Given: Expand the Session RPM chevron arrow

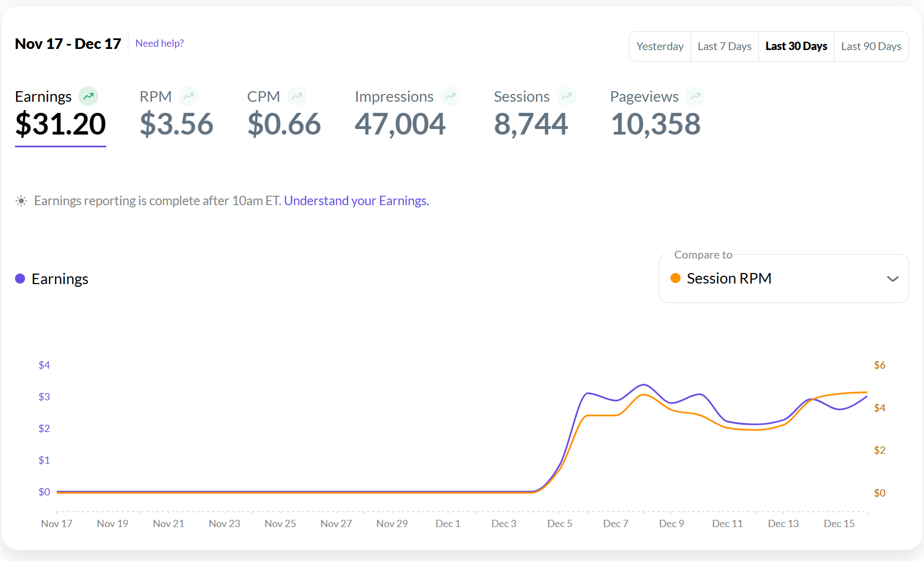Looking at the screenshot, I should (892, 279).
